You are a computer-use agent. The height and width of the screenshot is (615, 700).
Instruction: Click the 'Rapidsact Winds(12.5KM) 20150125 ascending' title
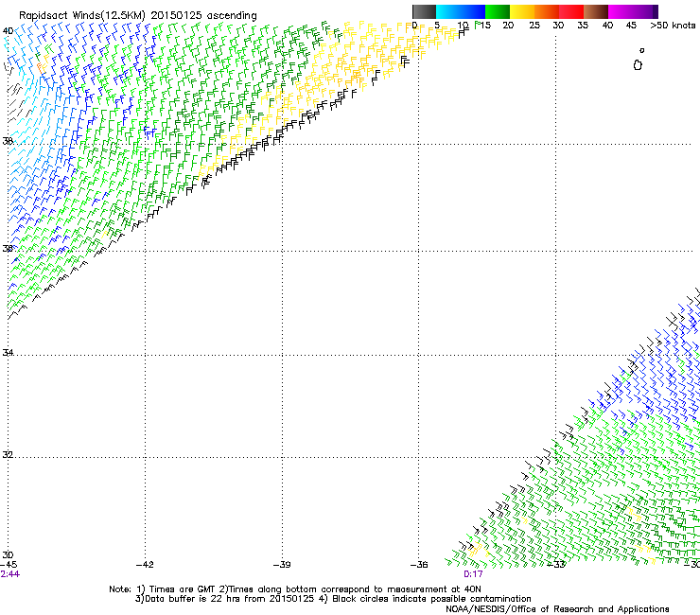[x=138, y=16]
